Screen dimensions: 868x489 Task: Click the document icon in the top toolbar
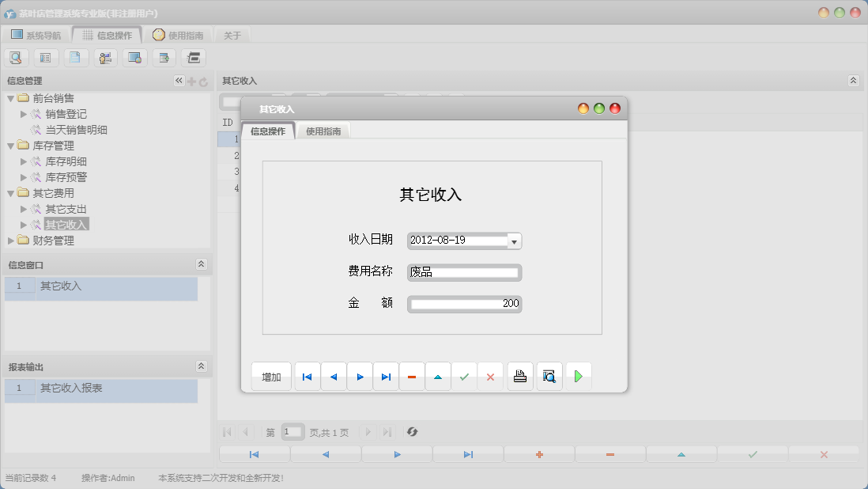point(76,57)
